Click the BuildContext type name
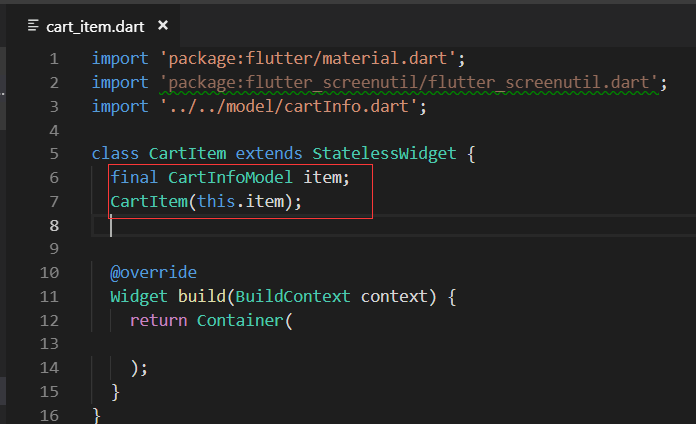696x424 pixels. point(293,296)
